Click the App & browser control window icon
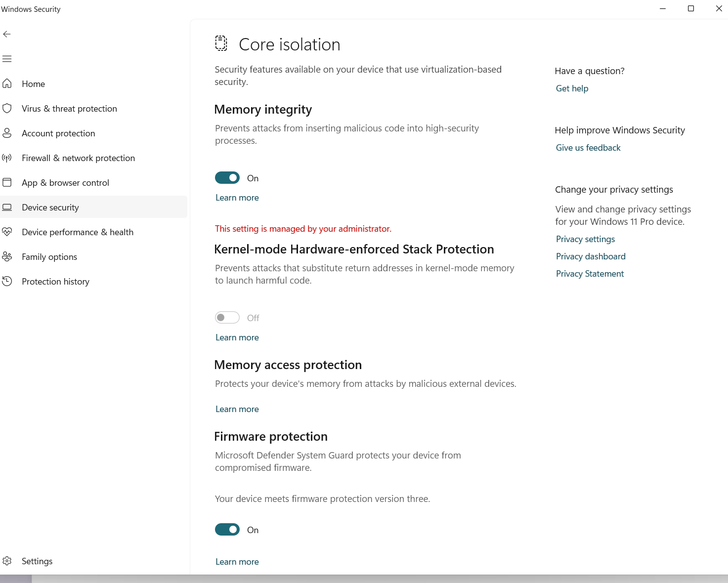The image size is (728, 583). tap(7, 182)
